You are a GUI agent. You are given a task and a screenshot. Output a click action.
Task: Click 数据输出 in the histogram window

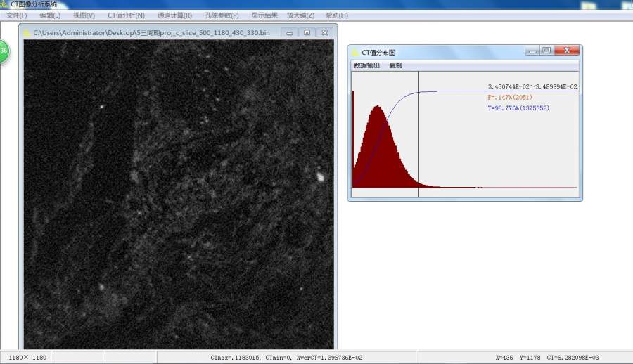point(366,65)
